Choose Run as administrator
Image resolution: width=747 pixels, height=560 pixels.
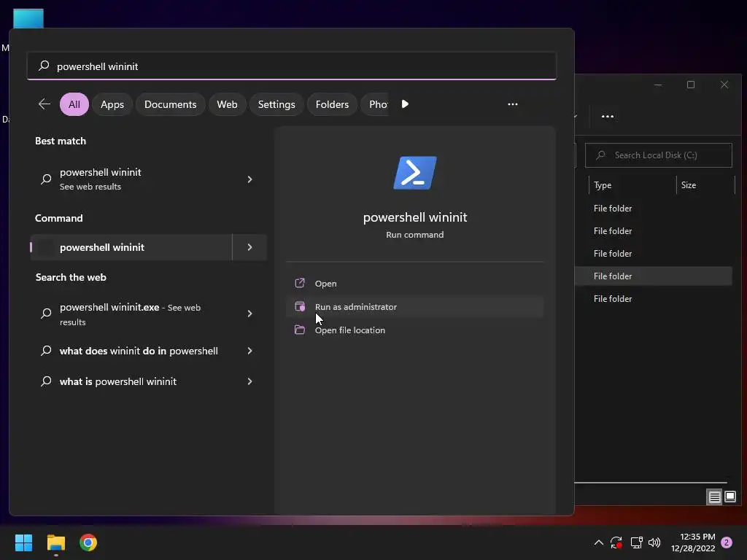click(415, 307)
